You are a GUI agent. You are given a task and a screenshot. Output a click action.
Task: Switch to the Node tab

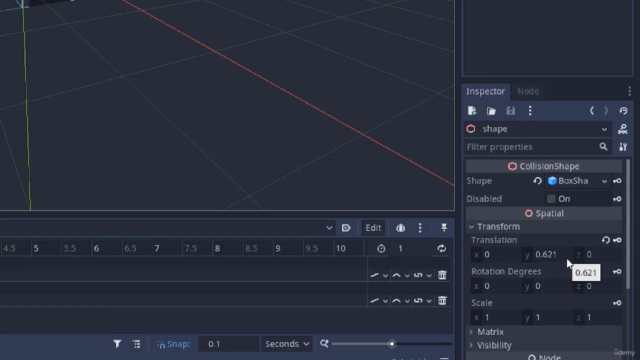[x=528, y=91]
